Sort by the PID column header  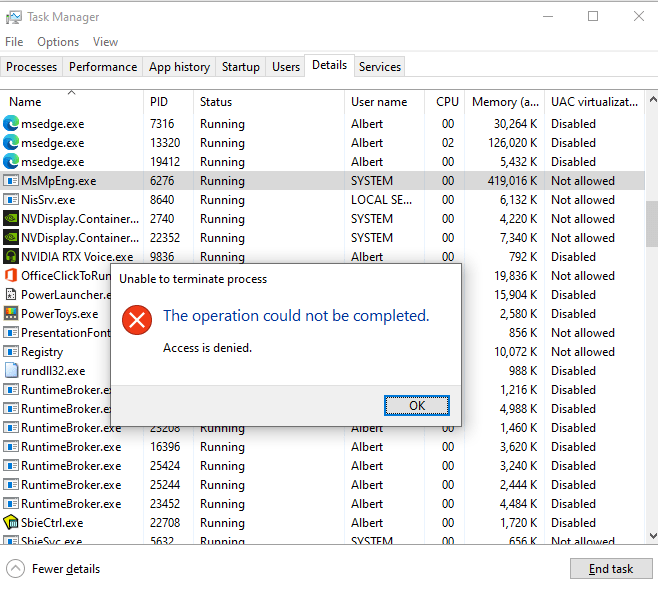[168, 102]
